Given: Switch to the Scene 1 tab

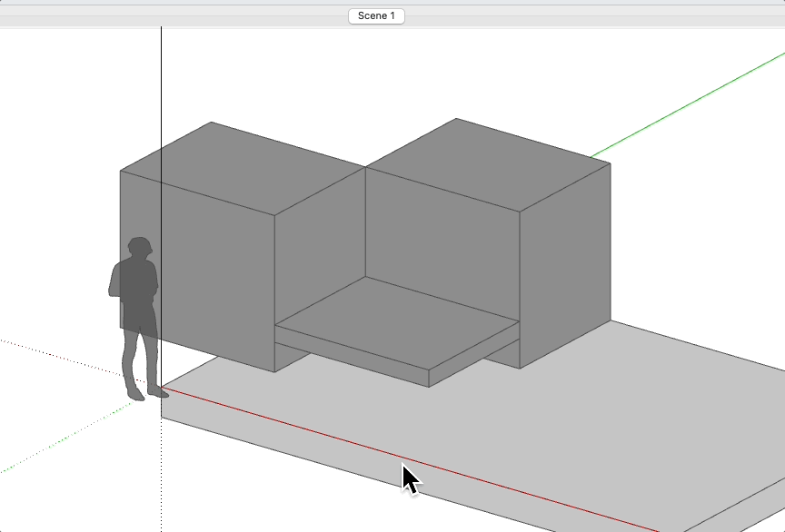Looking at the screenshot, I should click(376, 16).
